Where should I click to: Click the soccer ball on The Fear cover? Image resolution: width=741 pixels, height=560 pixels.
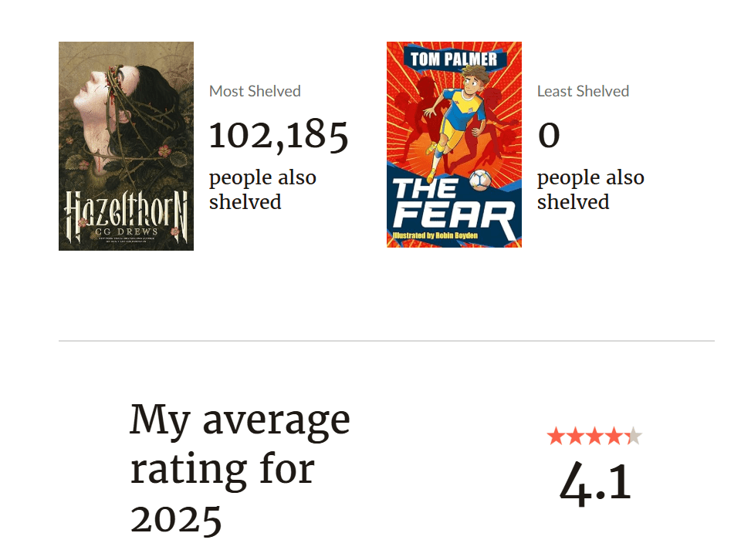coord(480,180)
